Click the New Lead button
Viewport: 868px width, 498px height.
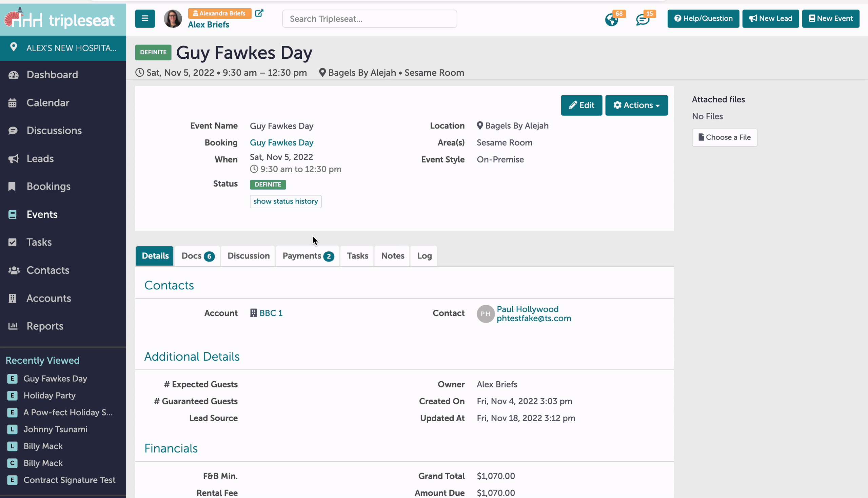[x=770, y=18]
